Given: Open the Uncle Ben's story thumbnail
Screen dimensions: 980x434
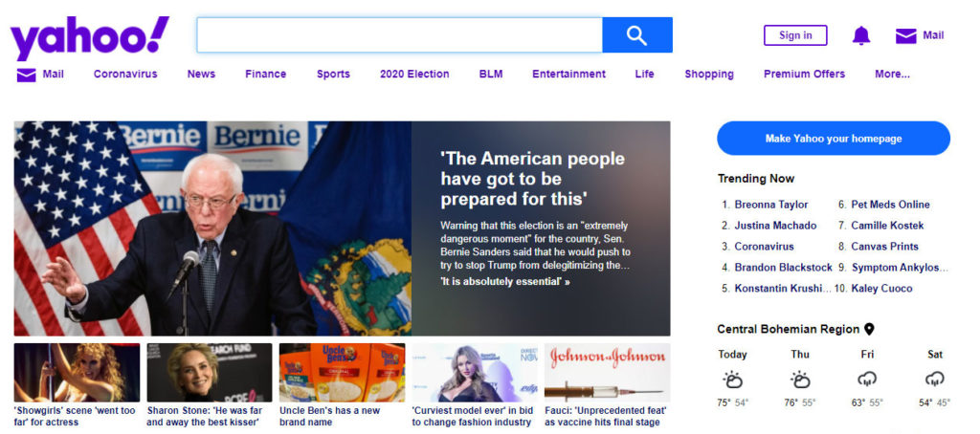Looking at the screenshot, I should (342, 373).
